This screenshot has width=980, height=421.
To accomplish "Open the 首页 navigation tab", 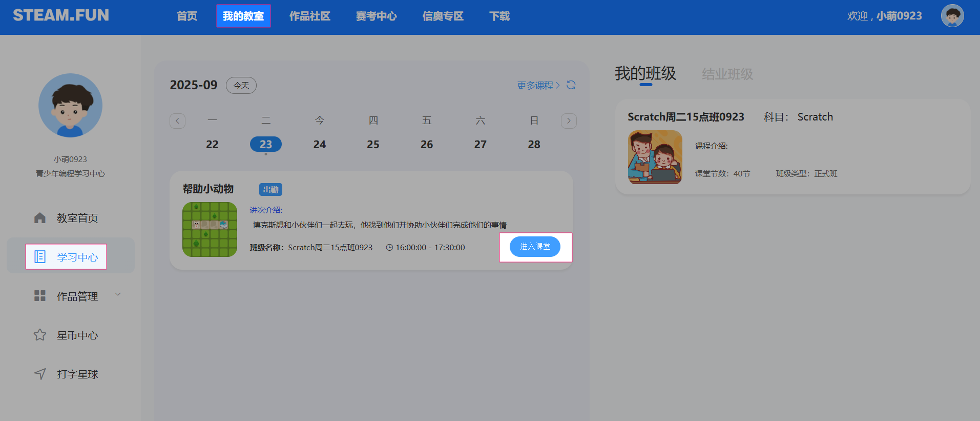I will (187, 16).
